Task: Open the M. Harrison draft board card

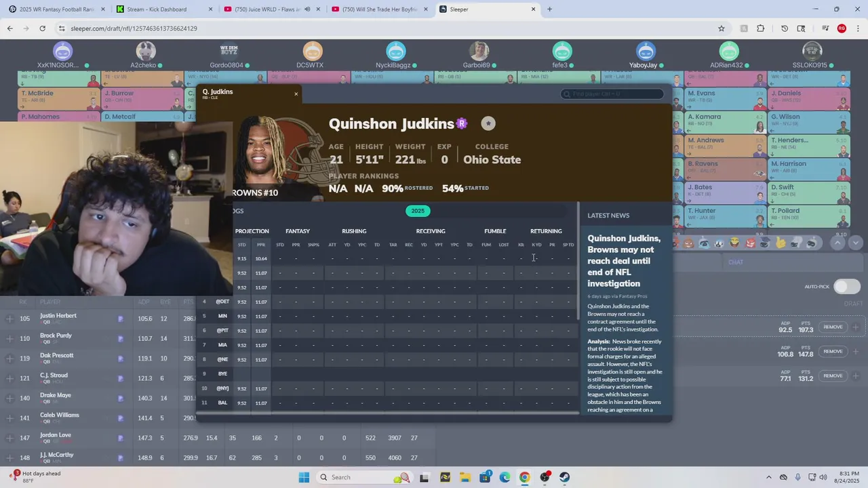Action: click(808, 169)
